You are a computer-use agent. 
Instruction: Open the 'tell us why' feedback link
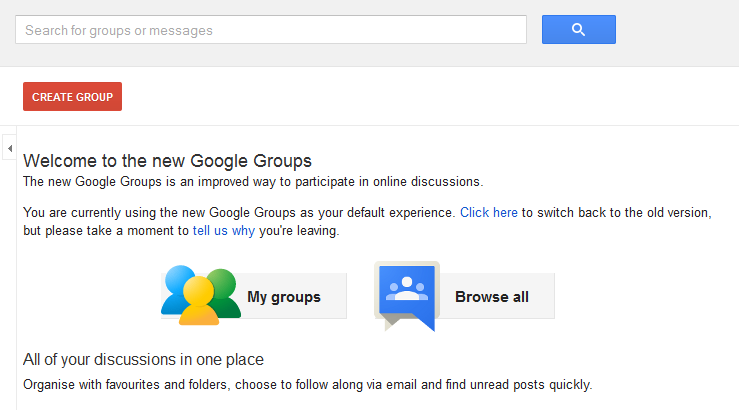(224, 231)
